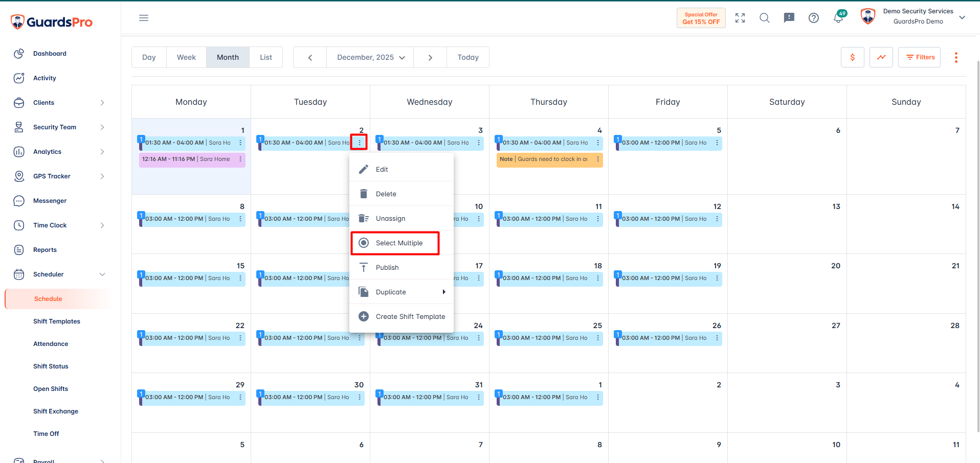The height and width of the screenshot is (463, 980).
Task: Open the trend chart icon button
Action: click(881, 57)
